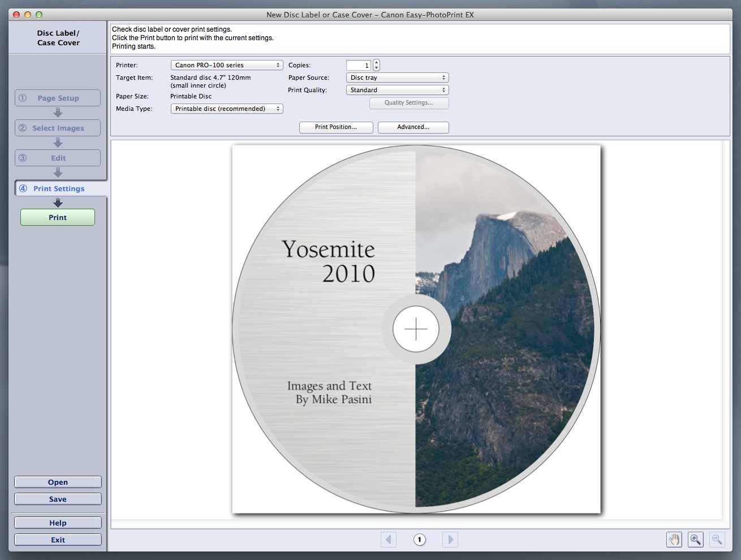Open the Printer dropdown Canon PRO-100 series

[x=226, y=65]
